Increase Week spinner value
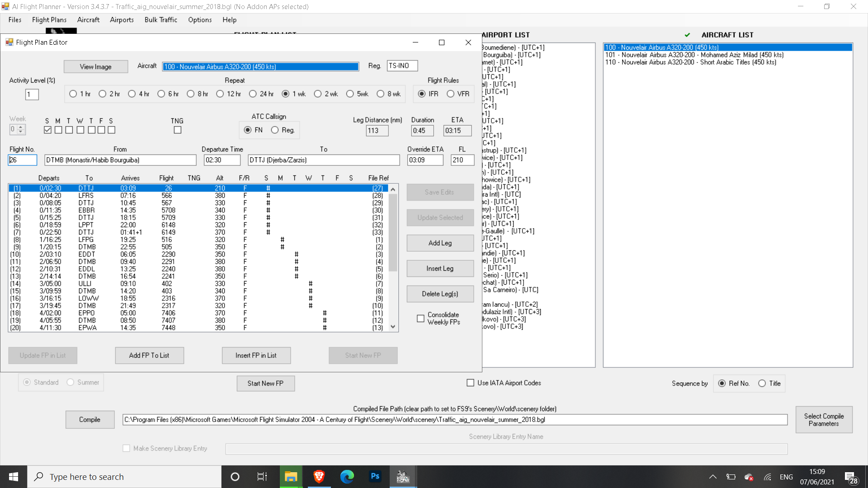The width and height of the screenshot is (868, 488). pyautogui.click(x=20, y=127)
